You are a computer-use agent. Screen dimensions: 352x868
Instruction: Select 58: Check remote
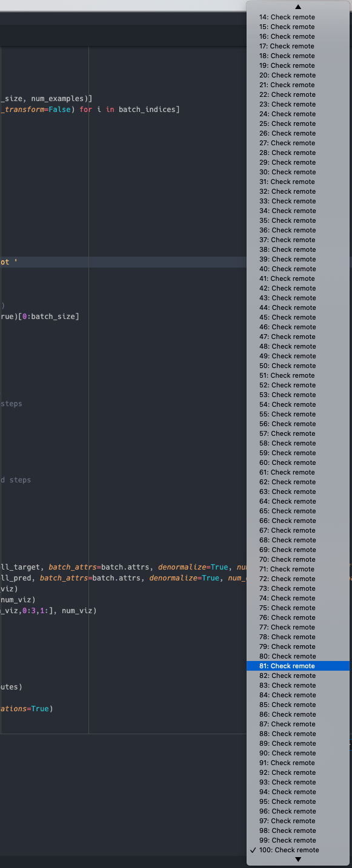click(x=298, y=443)
